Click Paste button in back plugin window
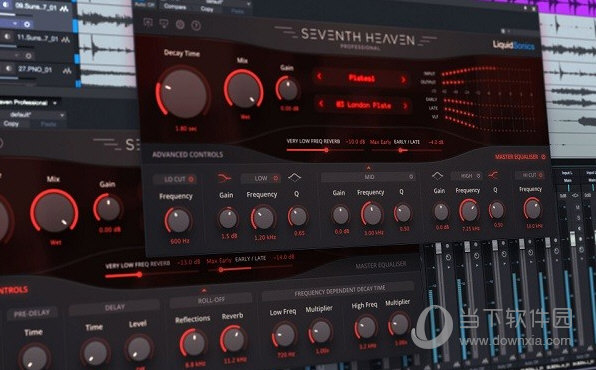The width and height of the screenshot is (596, 370). pos(48,124)
